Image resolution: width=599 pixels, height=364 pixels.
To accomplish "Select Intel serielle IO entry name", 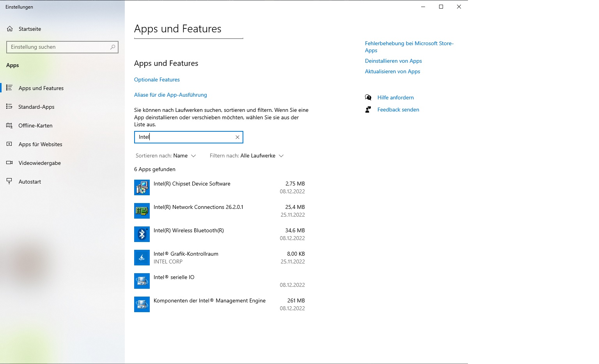I will point(174,277).
